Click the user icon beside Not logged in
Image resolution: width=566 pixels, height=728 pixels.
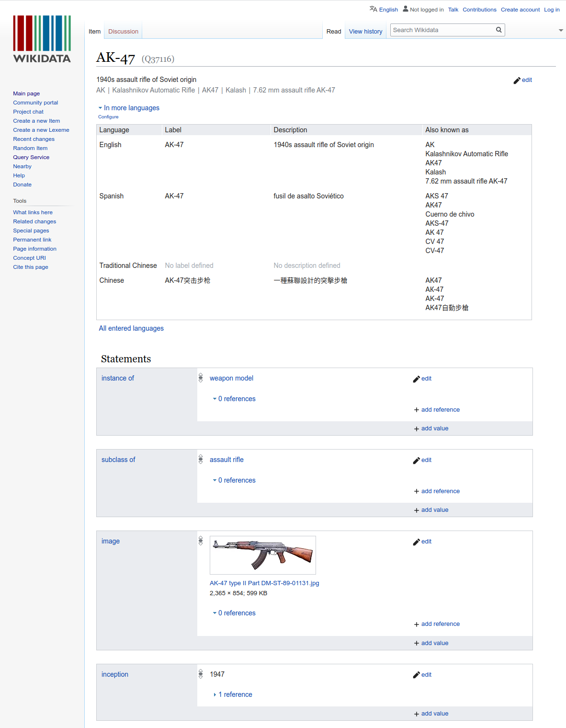[406, 9]
